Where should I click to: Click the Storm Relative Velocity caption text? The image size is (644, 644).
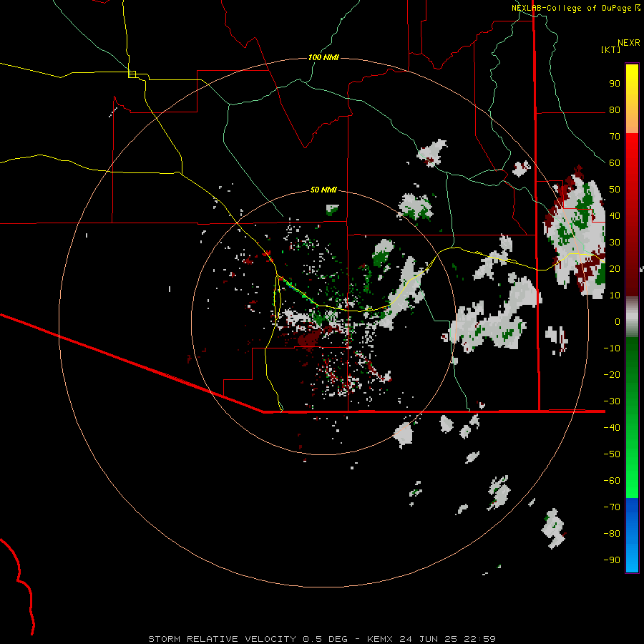tap(322, 639)
